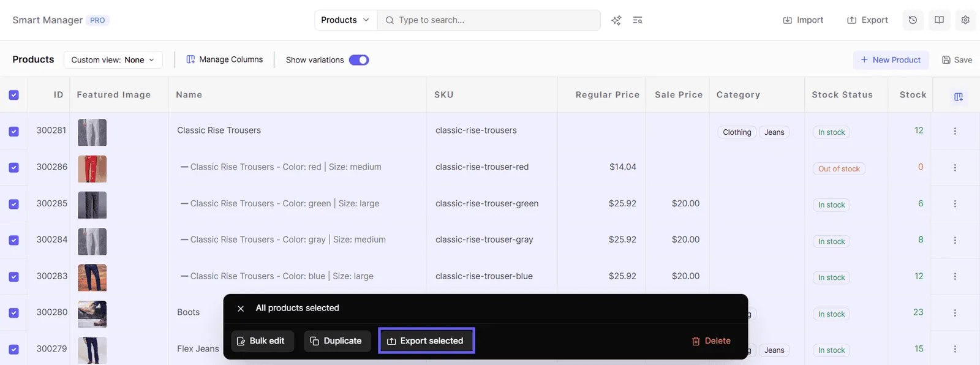Click Boots product thumbnail
This screenshot has width=980, height=365.
click(x=92, y=314)
